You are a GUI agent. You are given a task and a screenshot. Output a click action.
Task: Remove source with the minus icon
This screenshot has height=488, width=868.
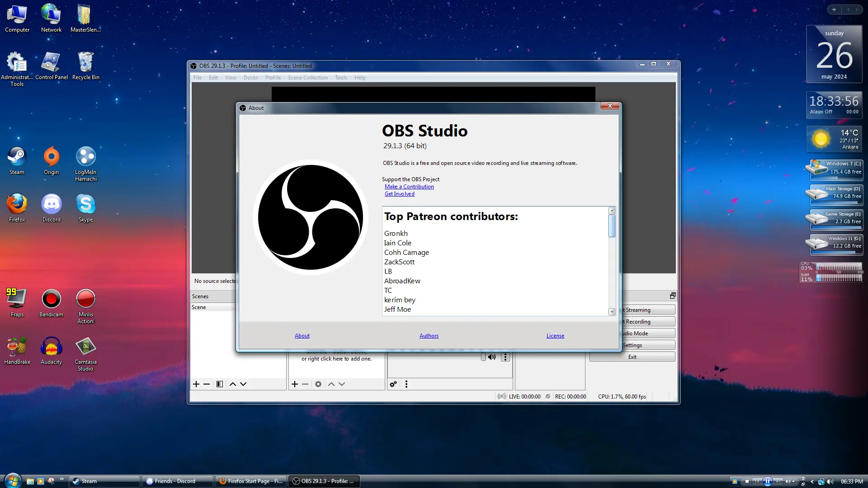click(305, 384)
